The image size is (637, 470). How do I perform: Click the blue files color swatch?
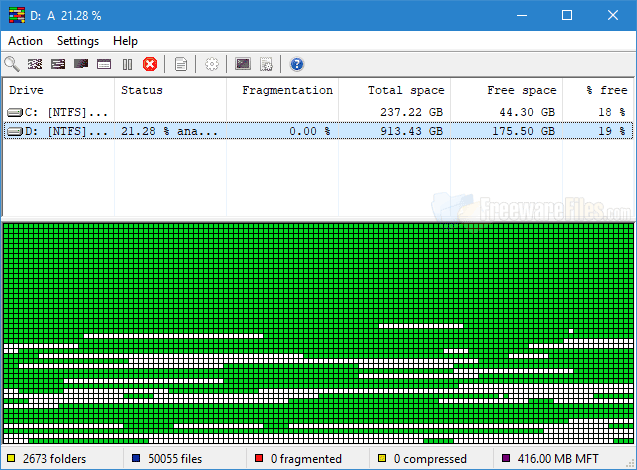coord(136,458)
